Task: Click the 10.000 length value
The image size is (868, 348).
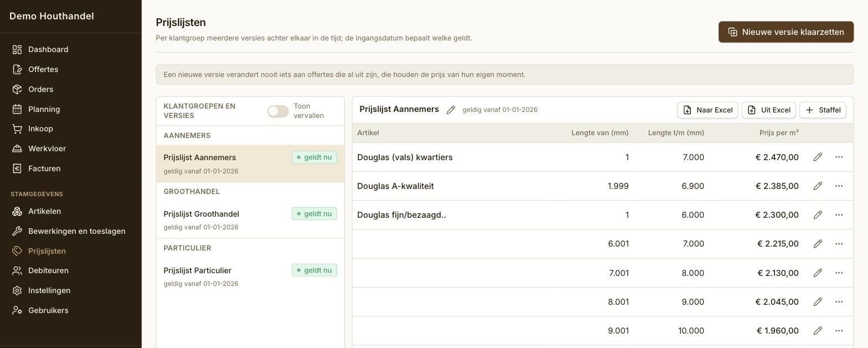Action: (691, 331)
